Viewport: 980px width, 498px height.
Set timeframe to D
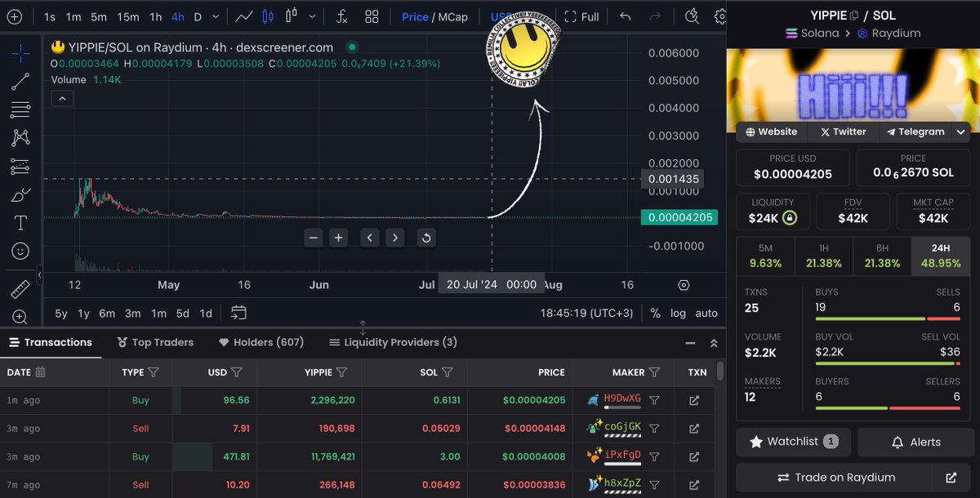point(197,16)
